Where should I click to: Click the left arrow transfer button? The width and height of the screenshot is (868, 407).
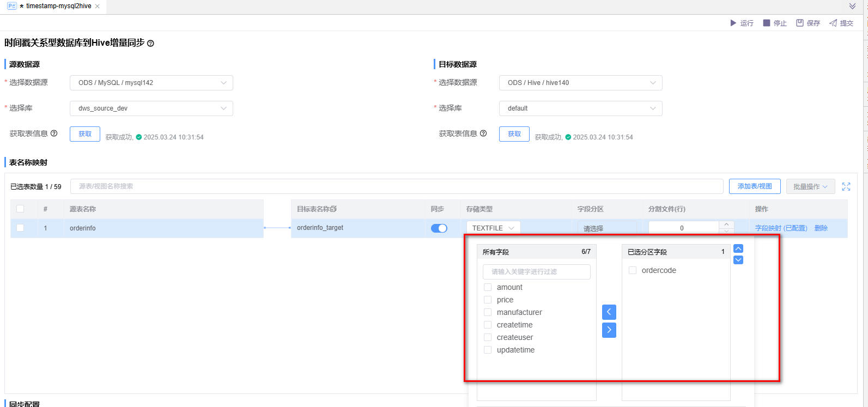tap(609, 312)
